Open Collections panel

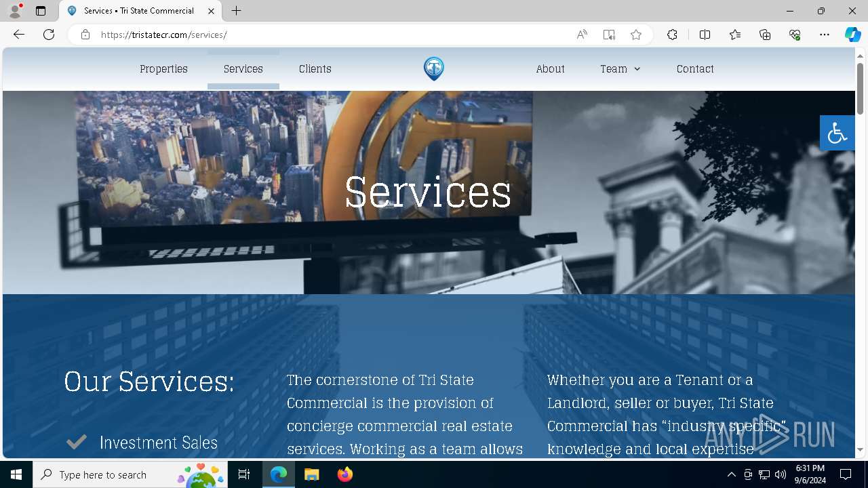[x=765, y=35]
